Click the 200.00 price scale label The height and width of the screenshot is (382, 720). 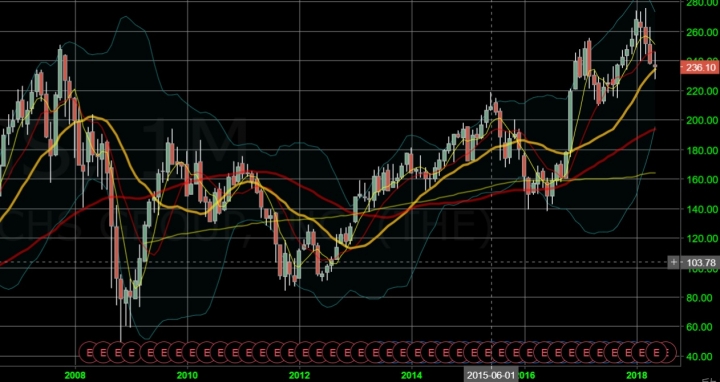tap(701, 120)
